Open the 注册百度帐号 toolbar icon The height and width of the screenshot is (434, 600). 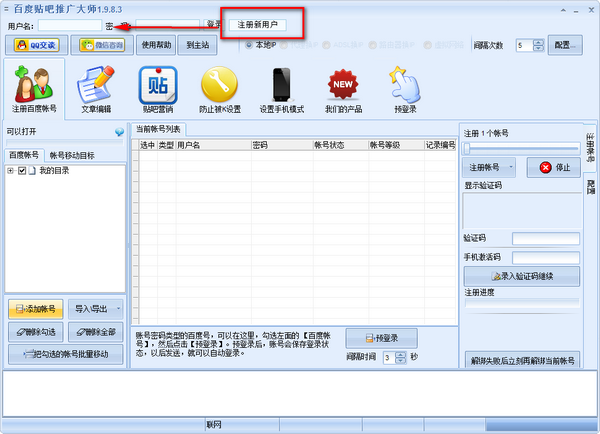34,86
